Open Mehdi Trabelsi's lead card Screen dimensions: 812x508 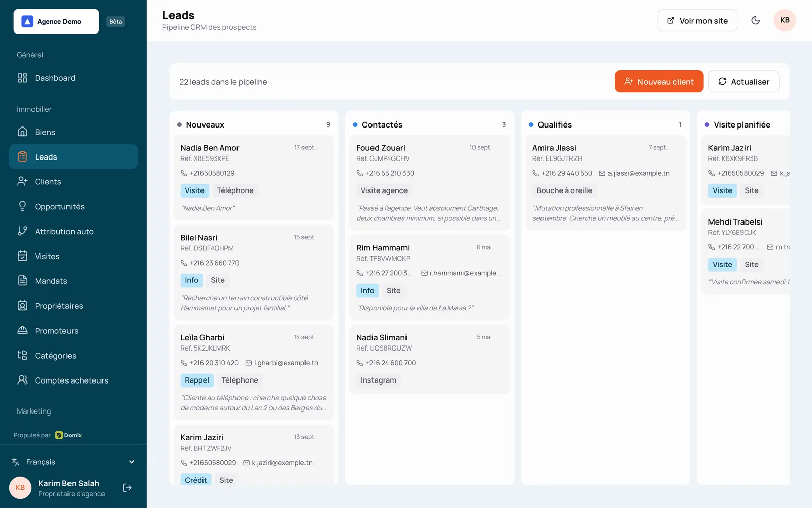point(746,251)
